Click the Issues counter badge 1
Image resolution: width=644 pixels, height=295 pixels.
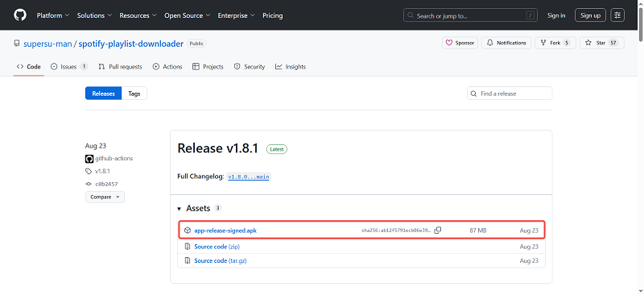pyautogui.click(x=84, y=66)
